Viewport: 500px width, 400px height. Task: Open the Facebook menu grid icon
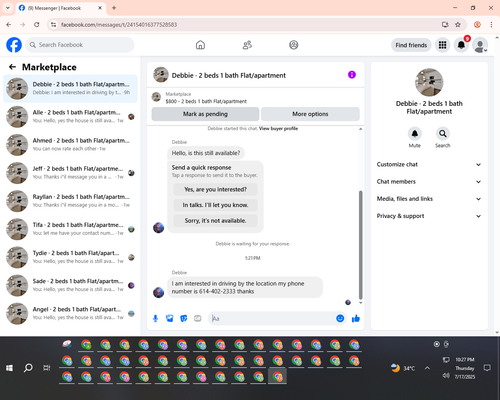click(x=442, y=45)
